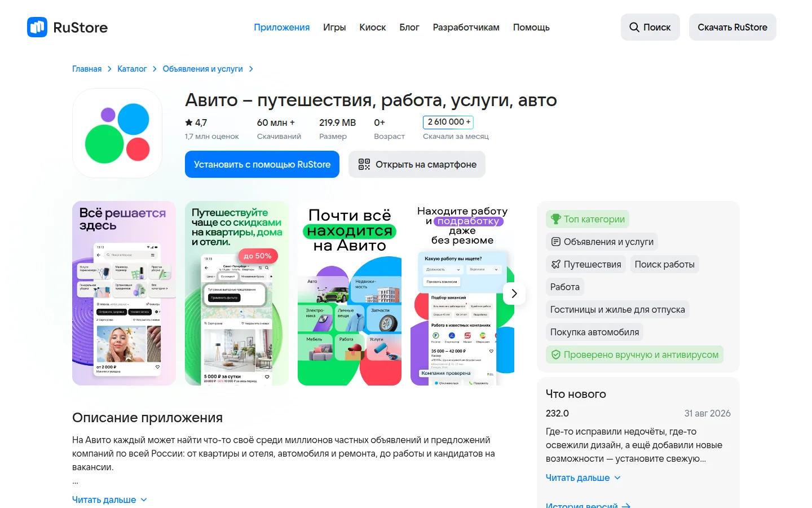Go to Каталог breadcrumb link
This screenshot has height=508, width=812.
click(132, 69)
